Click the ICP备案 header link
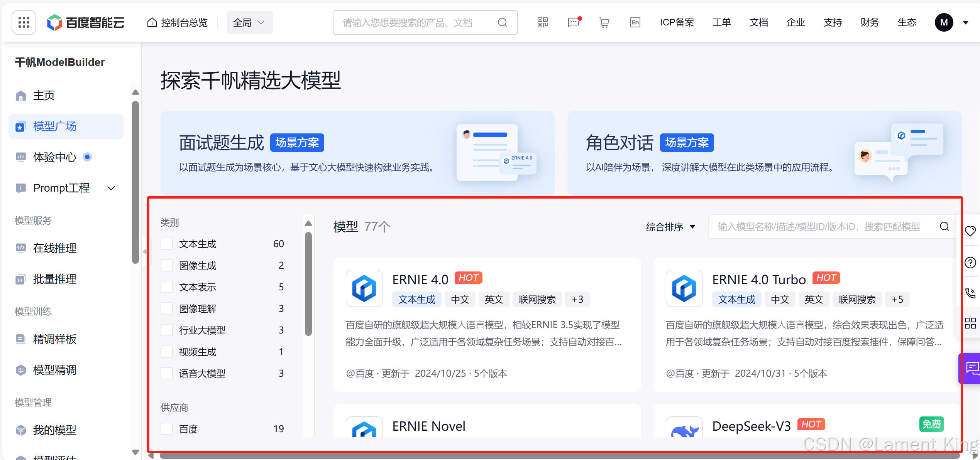The height and width of the screenshot is (460, 980). [677, 22]
